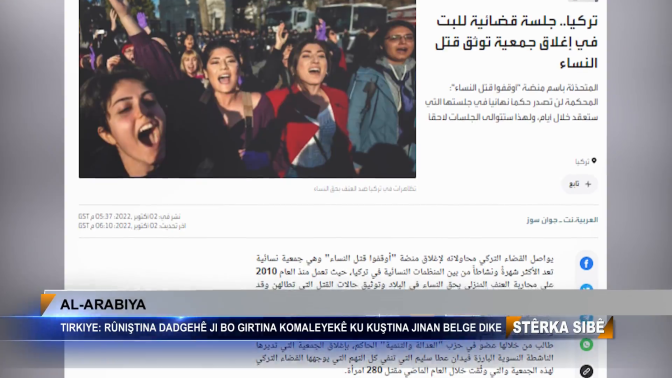Click the STÊRKA SIBÊ channel logo
This screenshot has height=378, width=672.
pyautogui.click(x=559, y=327)
